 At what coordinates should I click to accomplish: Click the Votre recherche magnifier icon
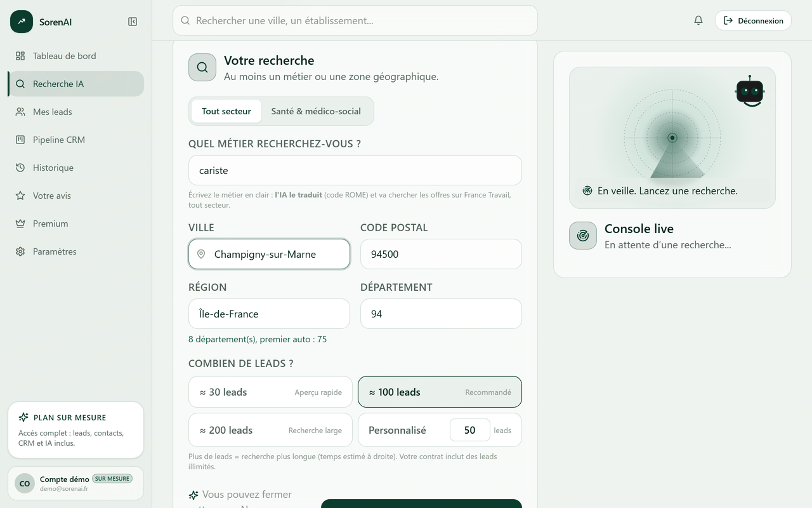(x=202, y=67)
